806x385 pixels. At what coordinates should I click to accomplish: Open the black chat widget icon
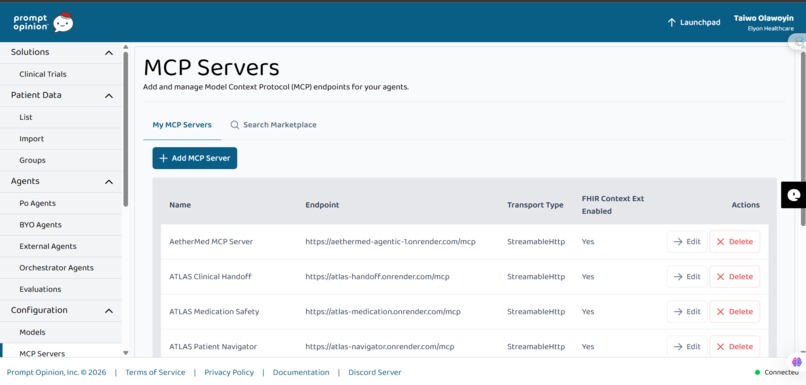coord(794,195)
